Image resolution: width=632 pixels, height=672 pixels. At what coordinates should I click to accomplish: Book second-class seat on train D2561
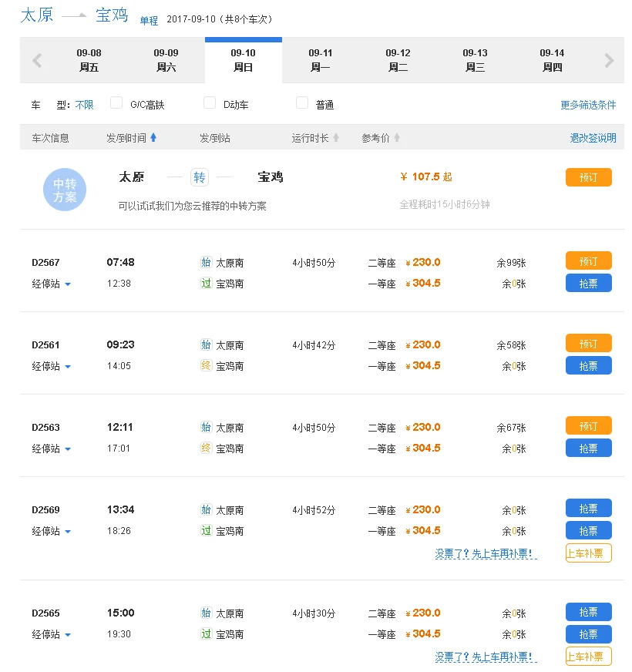(588, 343)
